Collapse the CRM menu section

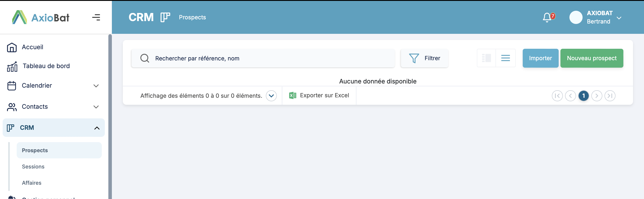click(97, 128)
